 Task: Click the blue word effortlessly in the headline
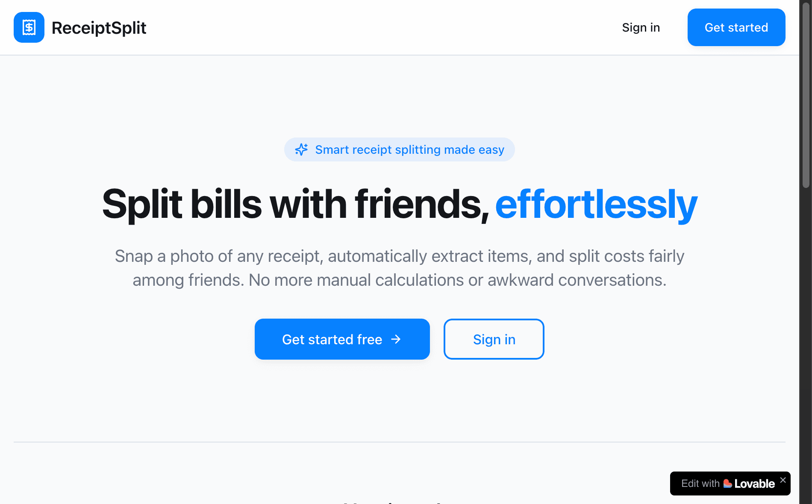pos(595,204)
